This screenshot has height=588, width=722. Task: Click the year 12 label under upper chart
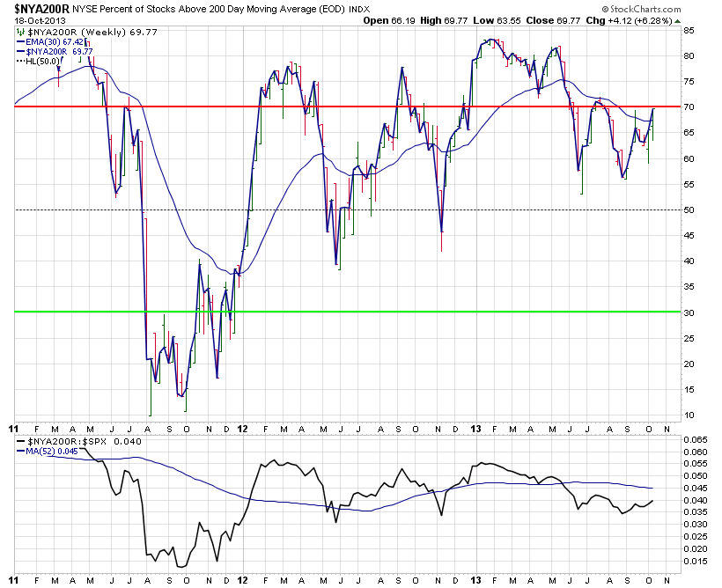[x=242, y=430]
